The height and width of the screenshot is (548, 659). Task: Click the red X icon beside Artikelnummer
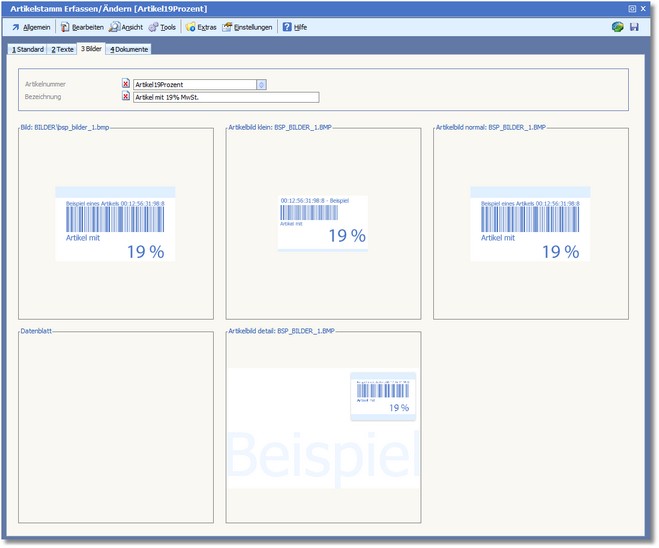point(126,85)
